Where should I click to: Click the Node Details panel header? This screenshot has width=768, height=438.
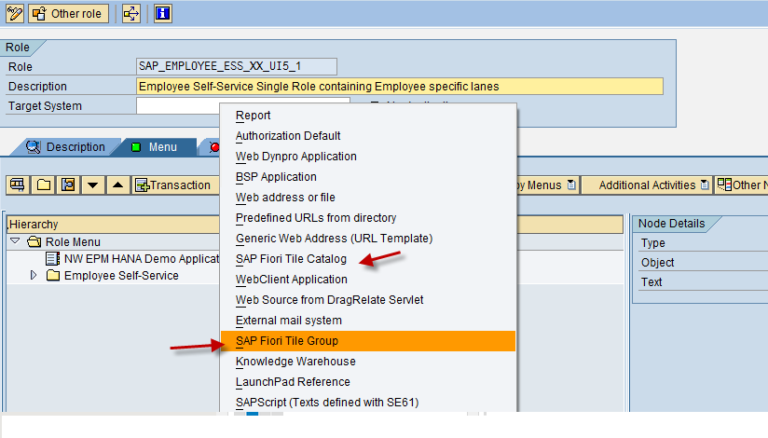[672, 223]
